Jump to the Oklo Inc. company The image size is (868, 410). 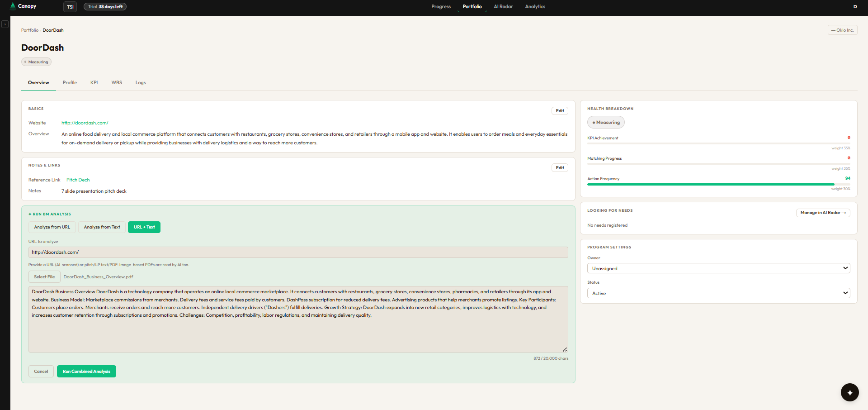click(842, 30)
